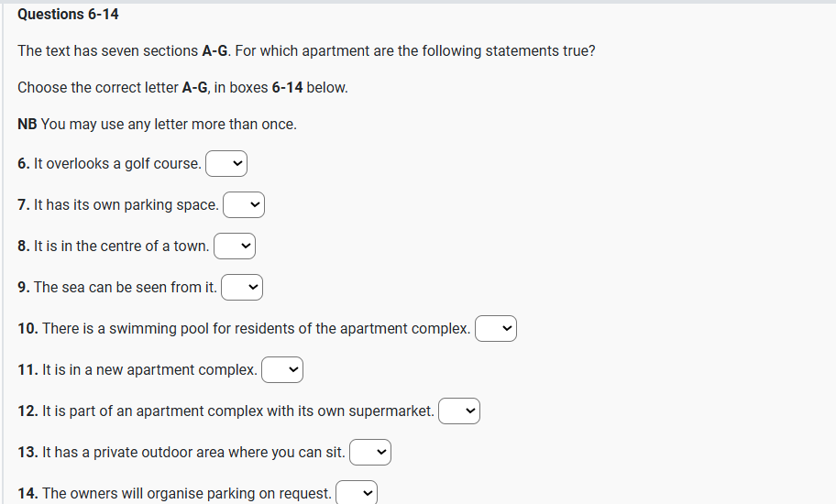Image resolution: width=836 pixels, height=504 pixels.
Task: Open the dropdown for question 6
Action: coord(226,164)
